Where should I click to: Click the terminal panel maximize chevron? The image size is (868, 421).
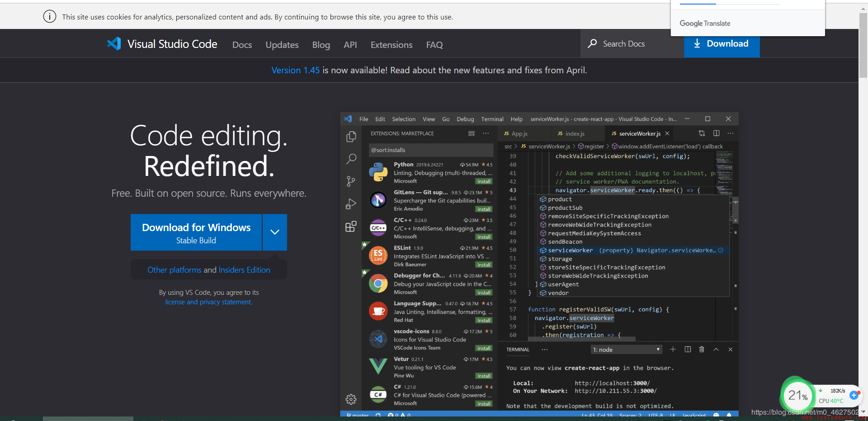(x=716, y=350)
